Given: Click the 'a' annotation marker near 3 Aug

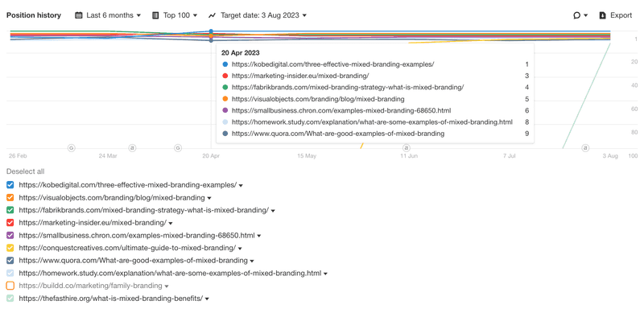Looking at the screenshot, I should (585, 148).
